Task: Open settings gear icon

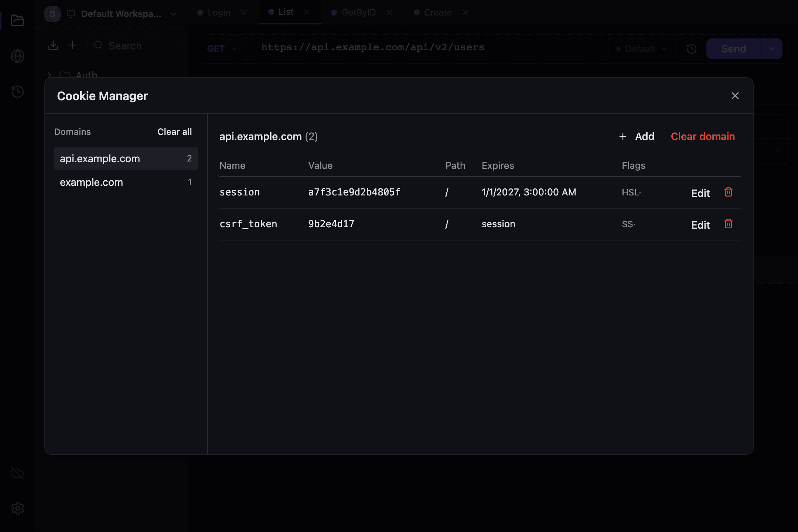Action: click(x=17, y=508)
